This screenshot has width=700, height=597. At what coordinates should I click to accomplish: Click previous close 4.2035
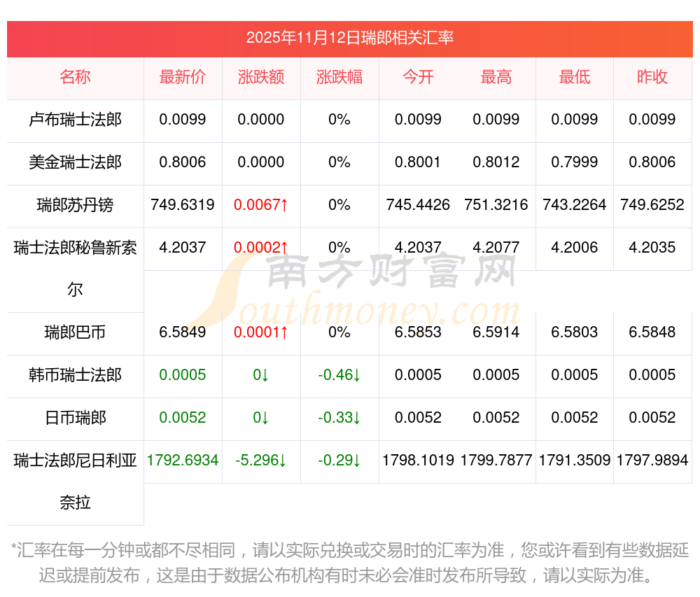click(652, 248)
